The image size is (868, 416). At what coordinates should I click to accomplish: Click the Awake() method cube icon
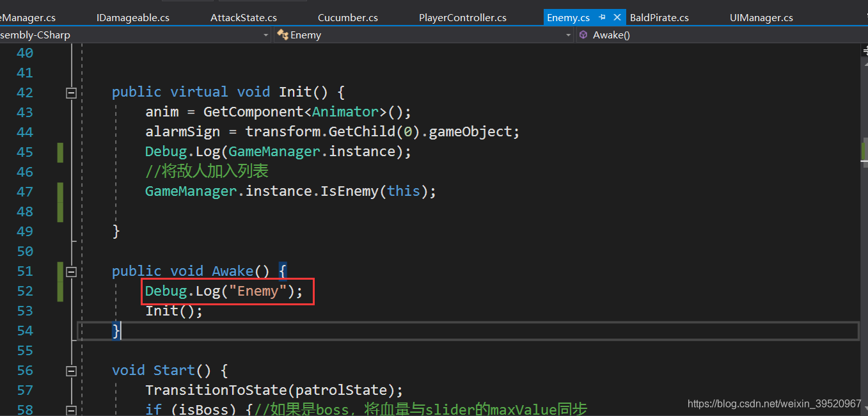[583, 35]
